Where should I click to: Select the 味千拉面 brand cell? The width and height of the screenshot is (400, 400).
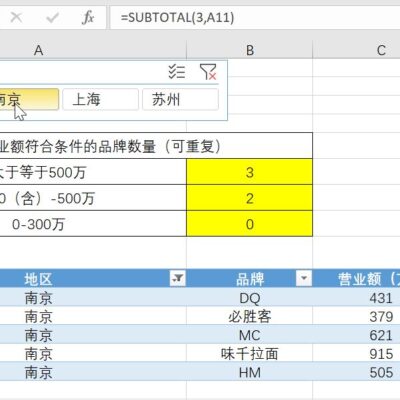(x=250, y=353)
